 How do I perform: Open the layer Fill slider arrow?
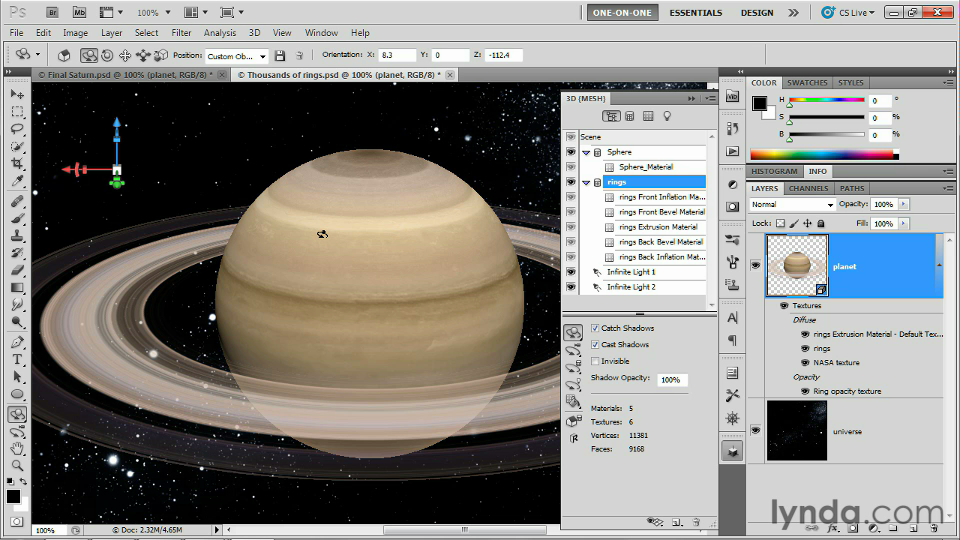point(904,224)
